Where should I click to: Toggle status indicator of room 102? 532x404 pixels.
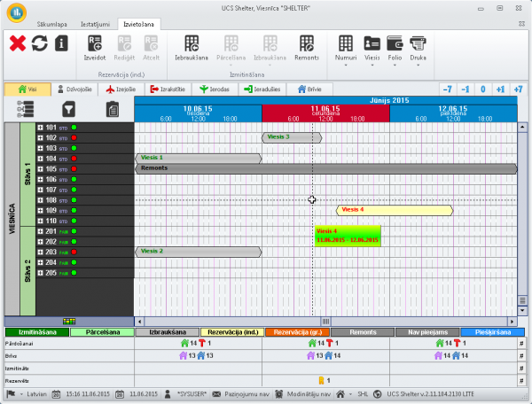74,138
